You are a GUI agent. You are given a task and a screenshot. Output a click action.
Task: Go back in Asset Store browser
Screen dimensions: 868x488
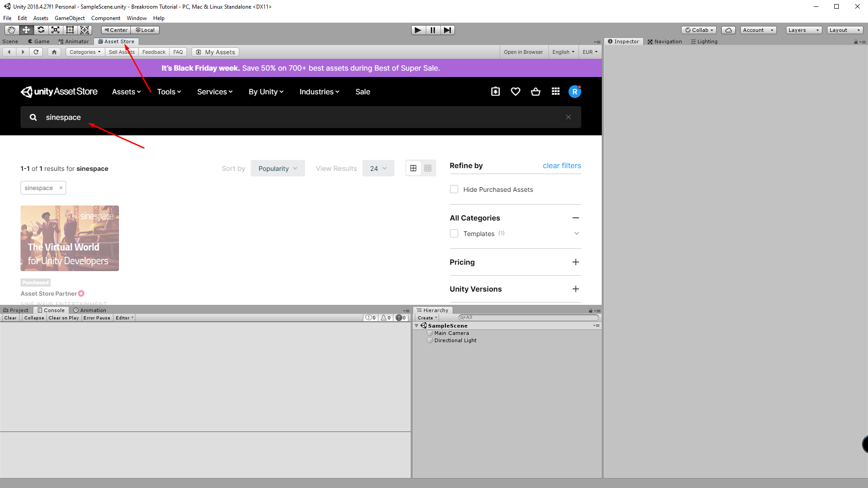tap(9, 52)
